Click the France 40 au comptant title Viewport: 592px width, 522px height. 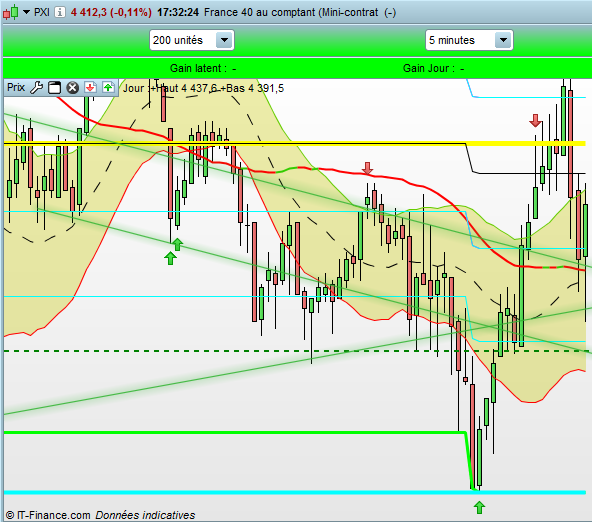(300, 12)
